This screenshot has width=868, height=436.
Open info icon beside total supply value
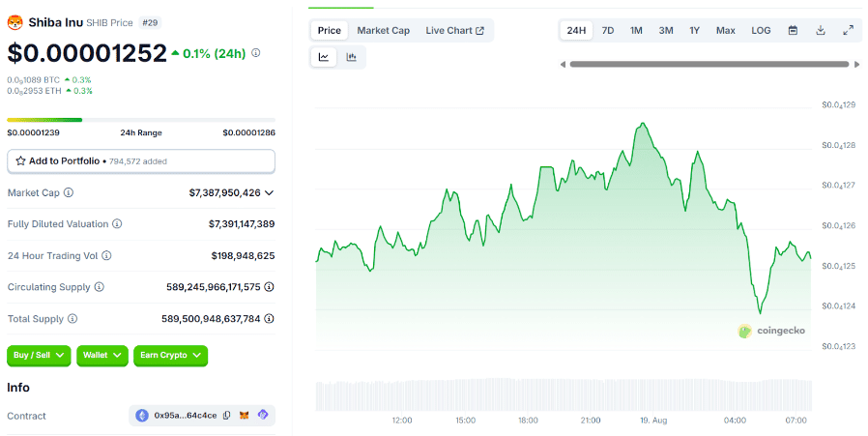[x=269, y=319]
